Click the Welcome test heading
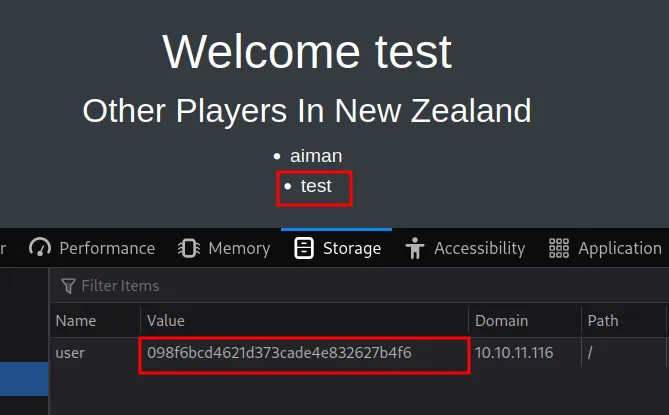Screen dimensions: 669x415 [307, 51]
